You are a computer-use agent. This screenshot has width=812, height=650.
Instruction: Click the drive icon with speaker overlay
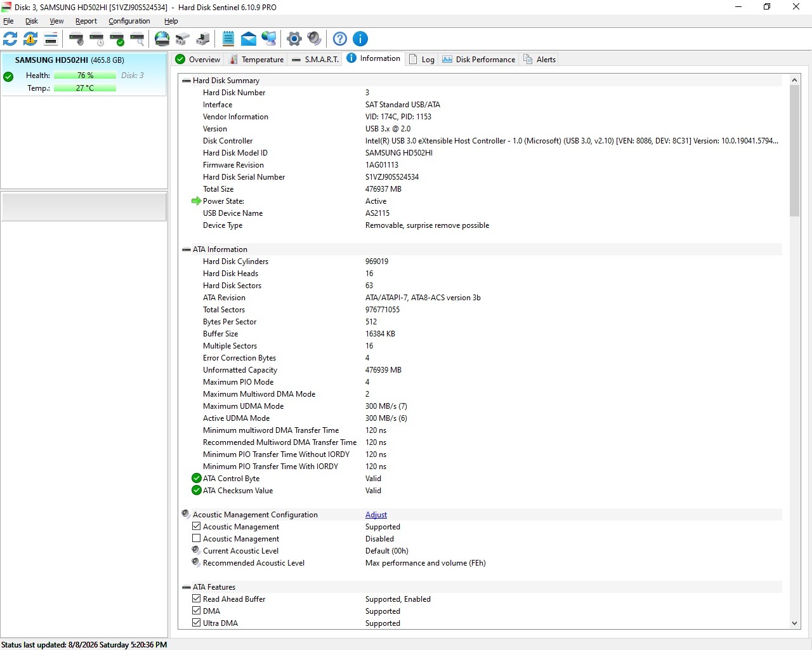(76, 39)
